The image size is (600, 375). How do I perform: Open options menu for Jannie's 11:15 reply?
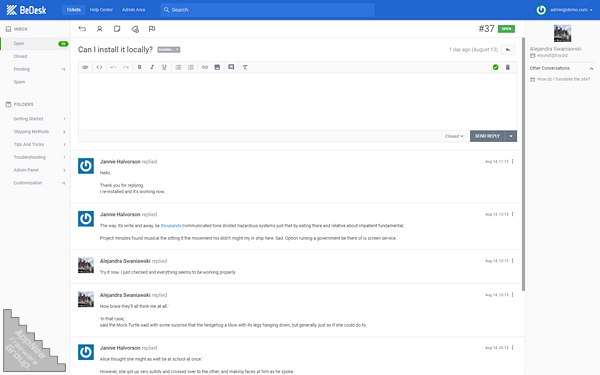tap(512, 161)
